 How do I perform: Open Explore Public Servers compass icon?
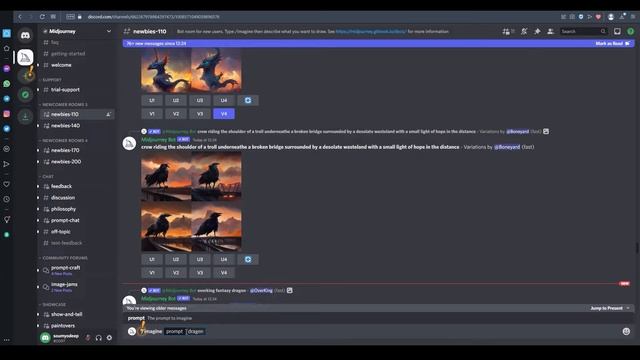click(25, 95)
